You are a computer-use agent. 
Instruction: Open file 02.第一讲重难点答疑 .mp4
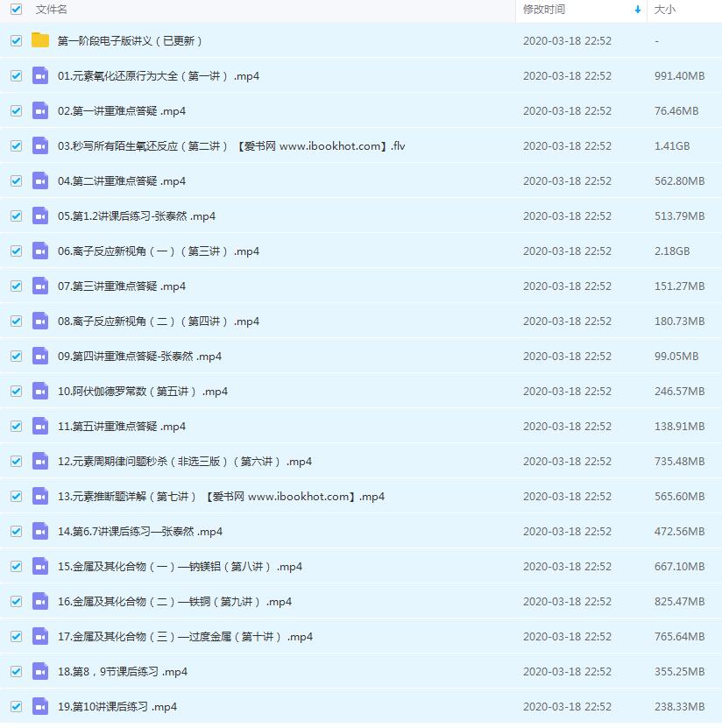[x=122, y=111]
